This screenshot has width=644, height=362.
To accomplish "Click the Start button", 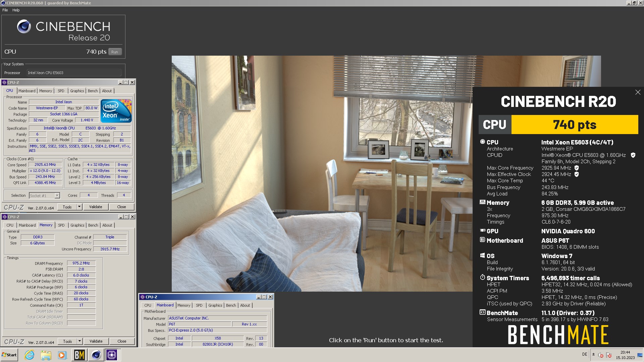I will (x=9, y=355).
